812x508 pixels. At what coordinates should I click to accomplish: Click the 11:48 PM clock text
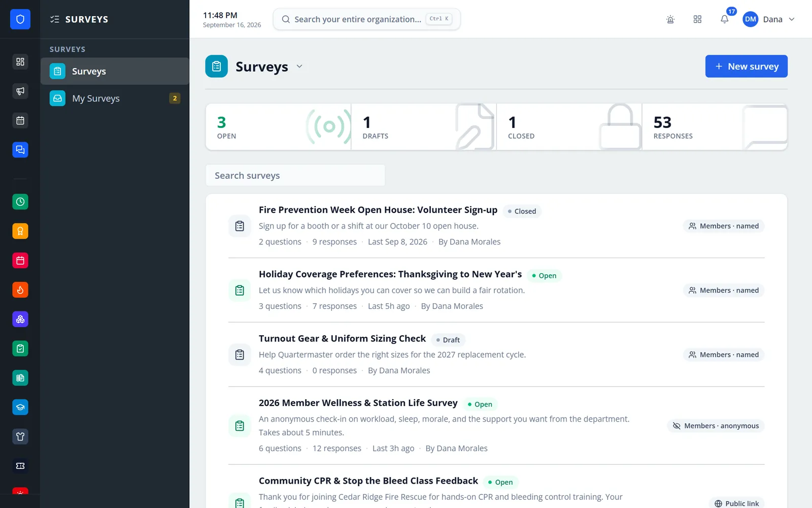pyautogui.click(x=220, y=15)
